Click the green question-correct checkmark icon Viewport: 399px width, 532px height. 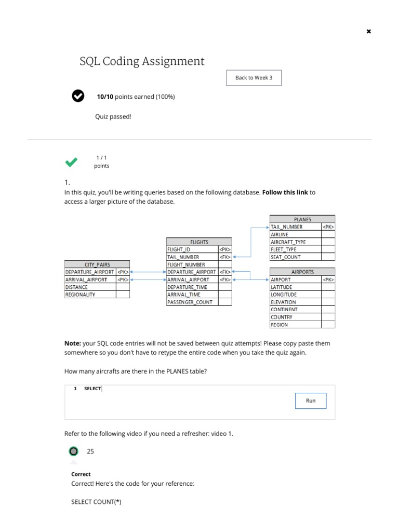(x=72, y=162)
